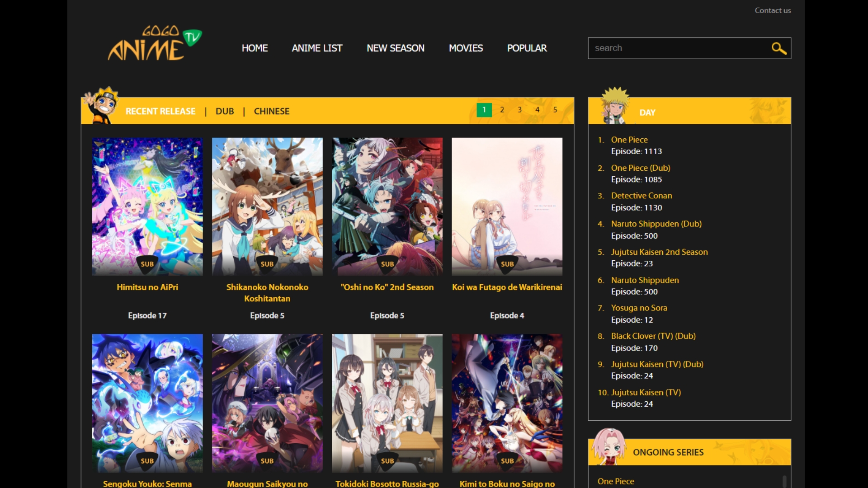Click the SUB badge on Kimi to Boku poster
The image size is (868, 488).
[x=507, y=461]
